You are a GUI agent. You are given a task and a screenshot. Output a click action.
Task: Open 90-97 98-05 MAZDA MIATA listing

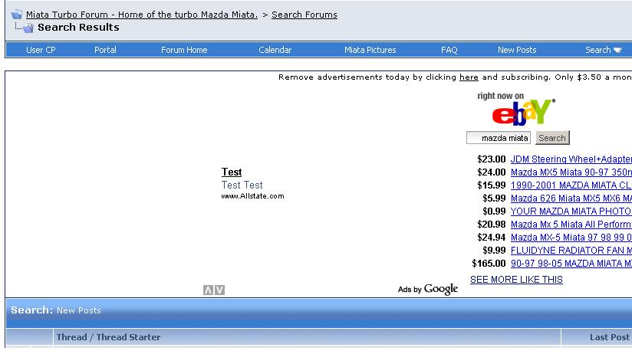pyautogui.click(x=571, y=264)
